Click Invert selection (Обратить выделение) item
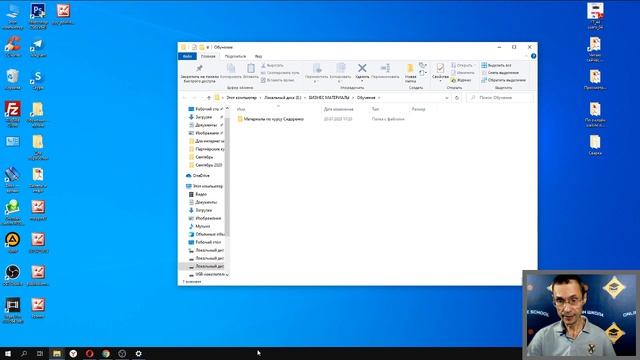 (503, 80)
